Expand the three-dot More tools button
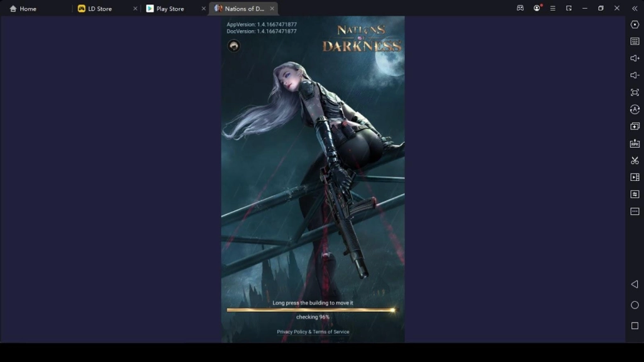Image resolution: width=644 pixels, height=362 pixels. [635, 211]
